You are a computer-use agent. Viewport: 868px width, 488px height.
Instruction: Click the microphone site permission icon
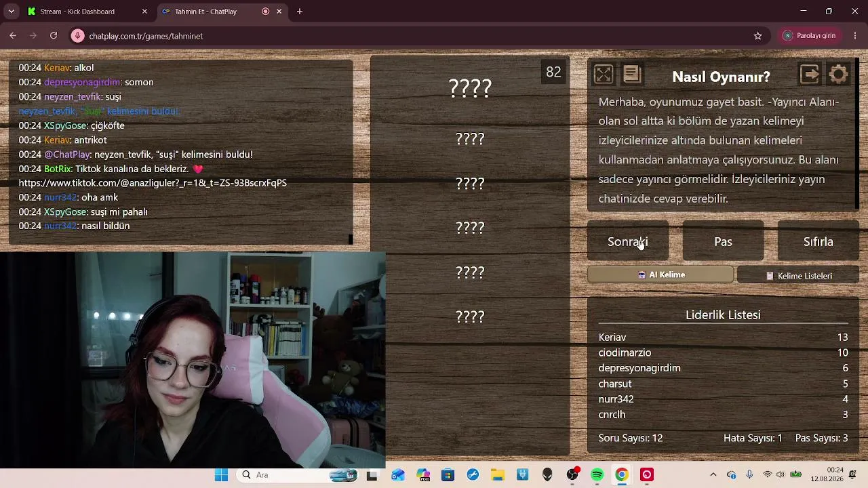pyautogui.click(x=78, y=36)
